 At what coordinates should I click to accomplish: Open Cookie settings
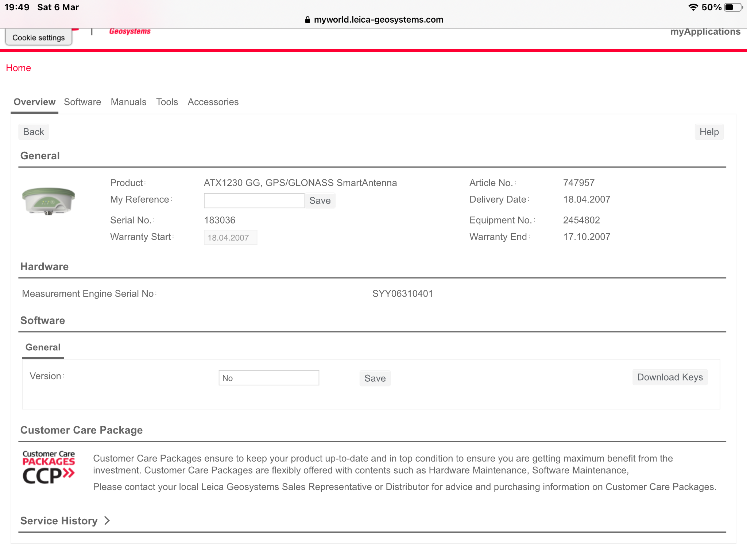point(39,38)
